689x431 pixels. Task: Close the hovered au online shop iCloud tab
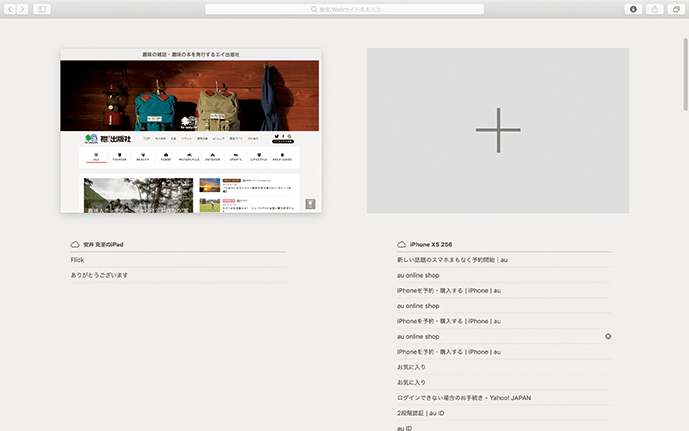tap(608, 337)
